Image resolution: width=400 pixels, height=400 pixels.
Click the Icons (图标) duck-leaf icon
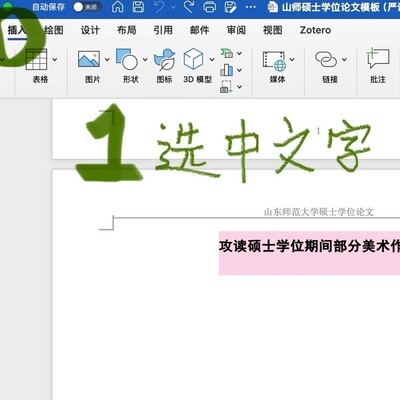(164, 60)
